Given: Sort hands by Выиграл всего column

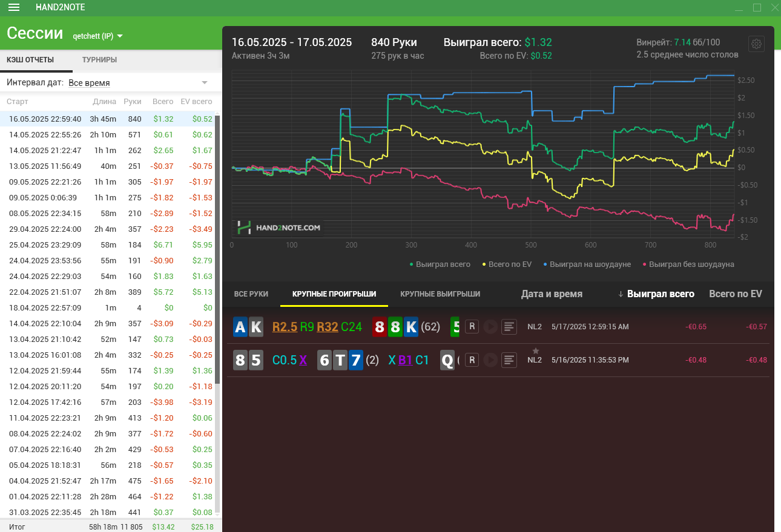Looking at the screenshot, I should tap(656, 294).
